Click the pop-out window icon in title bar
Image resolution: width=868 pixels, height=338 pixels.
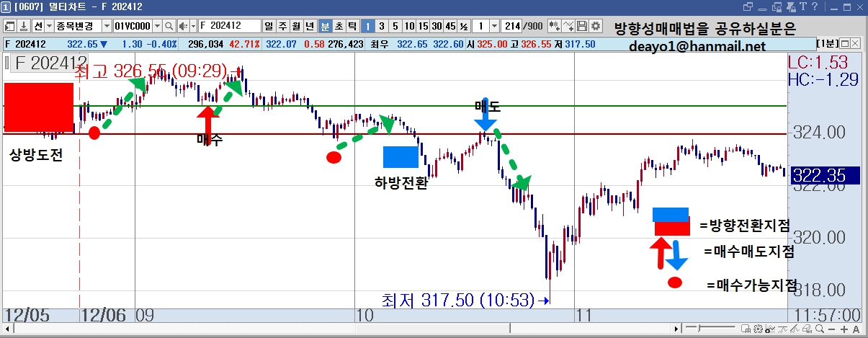(x=747, y=7)
